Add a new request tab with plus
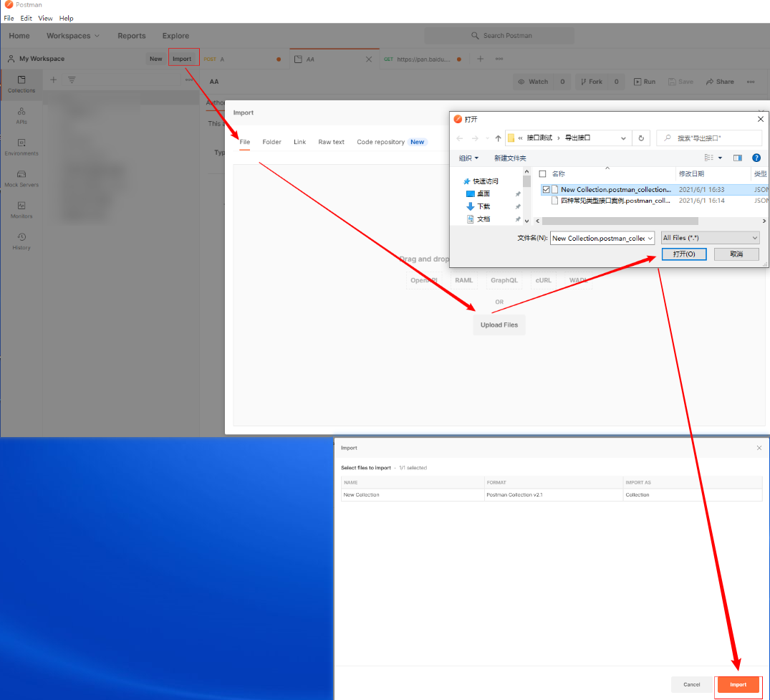The height and width of the screenshot is (700, 770). tap(481, 59)
